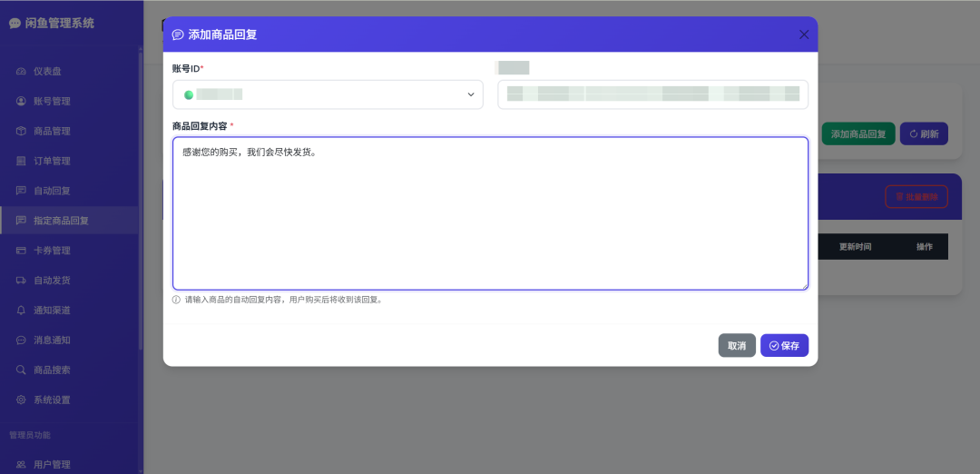This screenshot has width=980, height=474.
Task: Click the dashboard gauge icon beside 仪表盘
Action: [21, 72]
